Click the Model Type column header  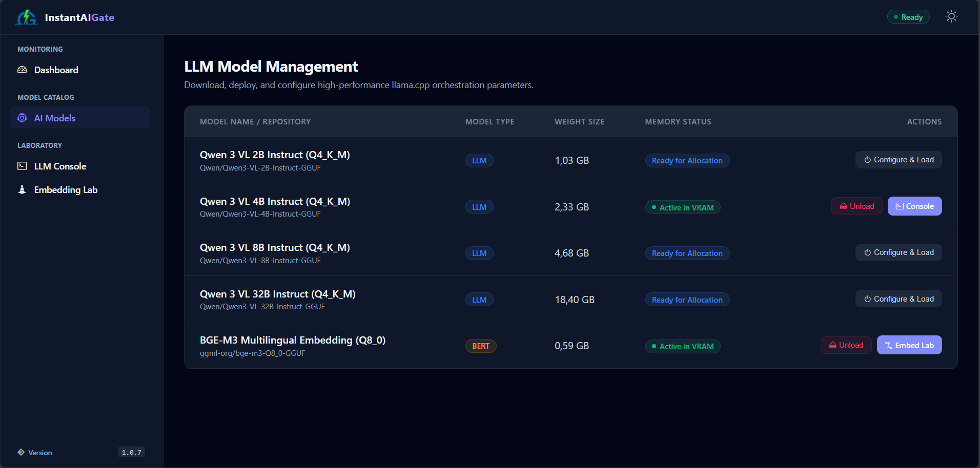click(x=489, y=121)
